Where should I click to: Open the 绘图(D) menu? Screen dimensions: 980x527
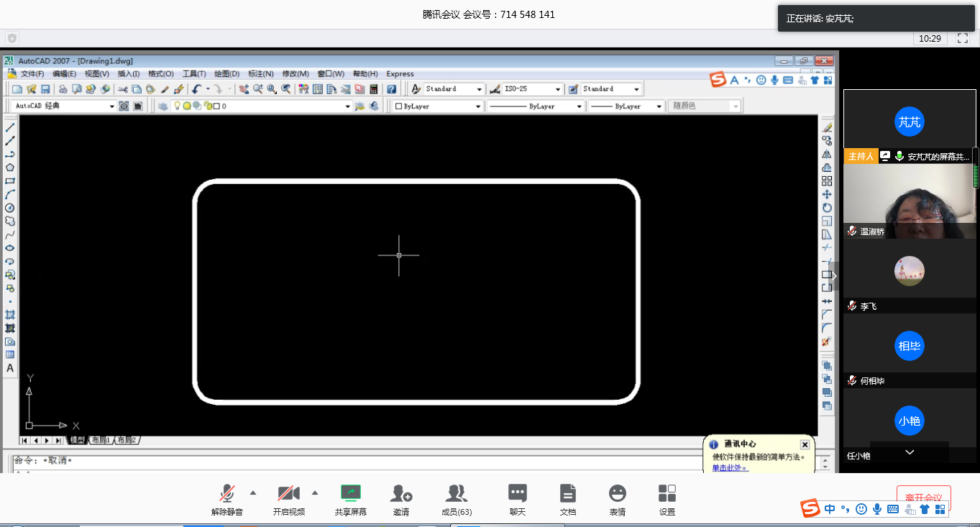click(226, 74)
